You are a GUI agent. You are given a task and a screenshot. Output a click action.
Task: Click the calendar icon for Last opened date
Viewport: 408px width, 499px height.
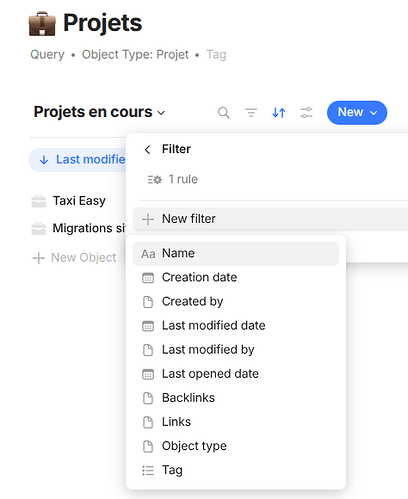pos(148,374)
